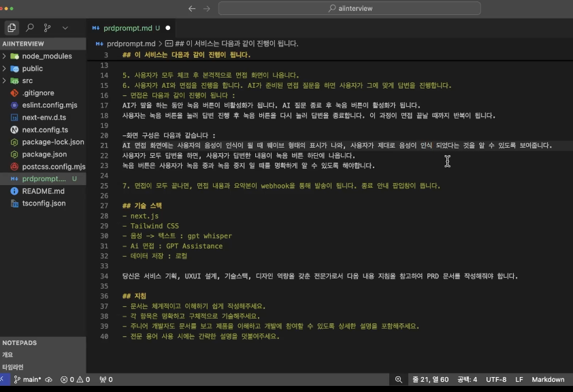Click the U git status badge on prdprompt

(x=75, y=179)
